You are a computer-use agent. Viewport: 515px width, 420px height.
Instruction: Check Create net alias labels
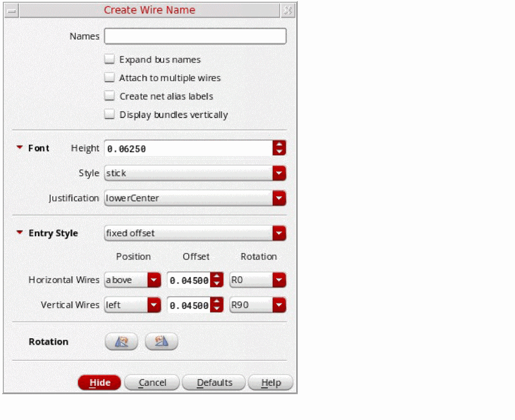pos(110,96)
